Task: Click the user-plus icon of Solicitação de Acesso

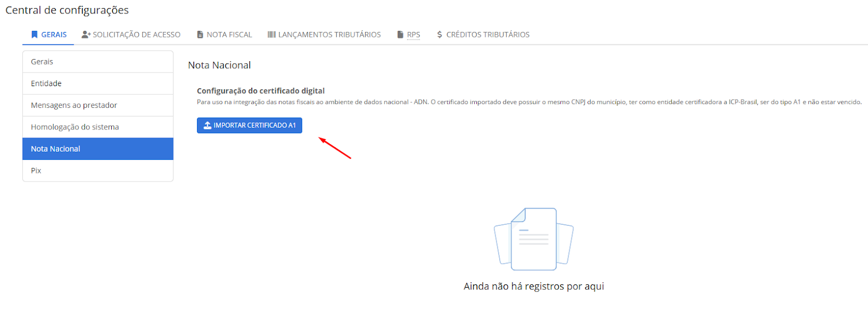Action: coord(86,35)
